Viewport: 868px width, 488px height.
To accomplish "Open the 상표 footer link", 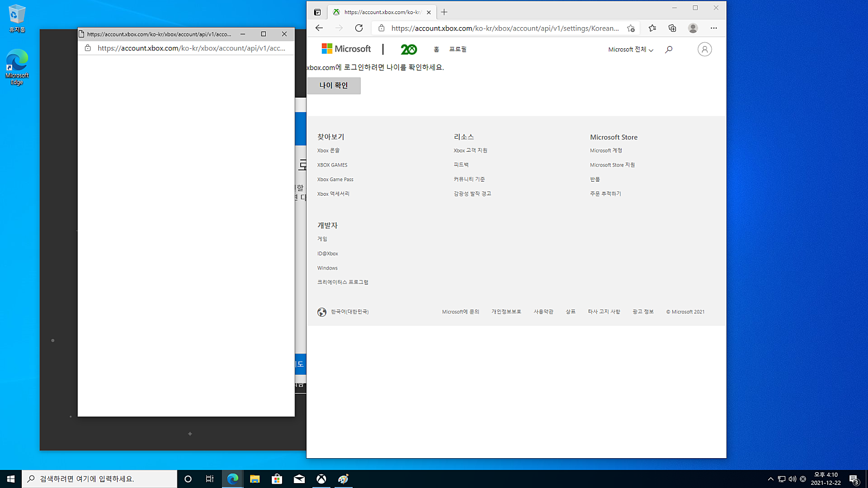I will pyautogui.click(x=570, y=312).
